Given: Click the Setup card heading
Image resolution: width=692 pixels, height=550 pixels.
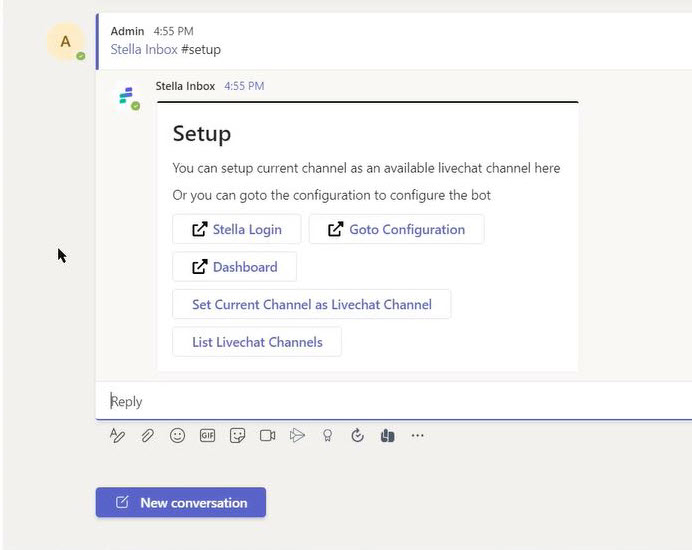Looking at the screenshot, I should [x=202, y=134].
